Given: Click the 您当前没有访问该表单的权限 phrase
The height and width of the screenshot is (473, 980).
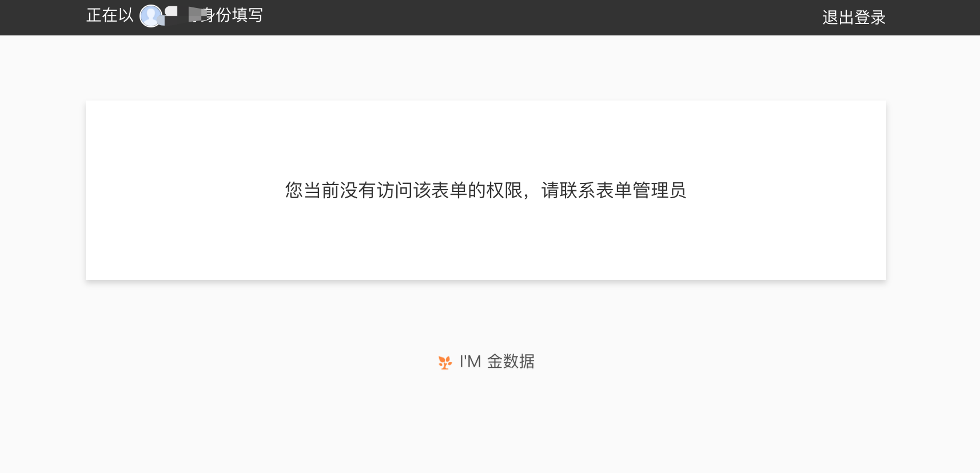Looking at the screenshot, I should pos(404,190).
